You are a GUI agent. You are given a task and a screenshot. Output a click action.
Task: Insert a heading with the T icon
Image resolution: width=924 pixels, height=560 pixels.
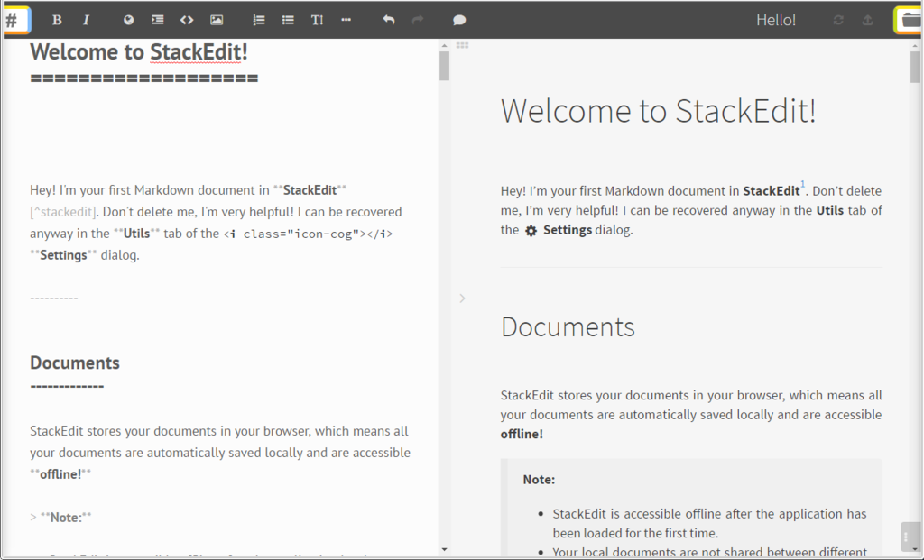(x=317, y=20)
